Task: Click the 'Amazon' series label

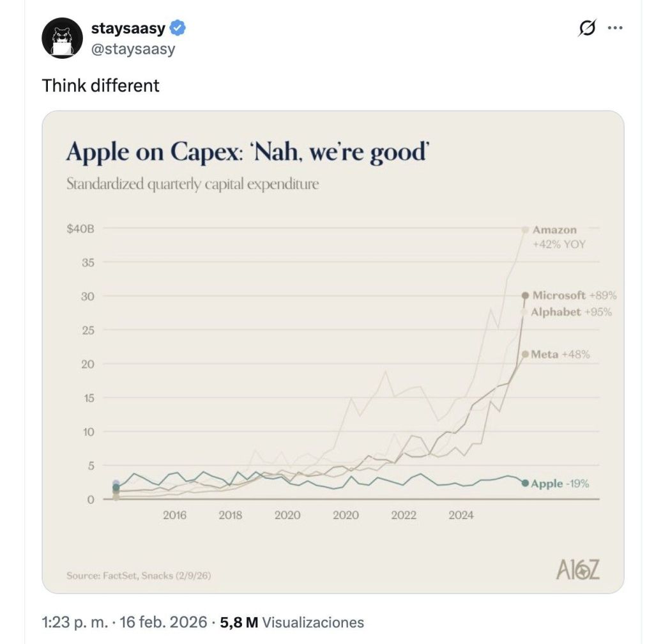Action: (x=554, y=229)
